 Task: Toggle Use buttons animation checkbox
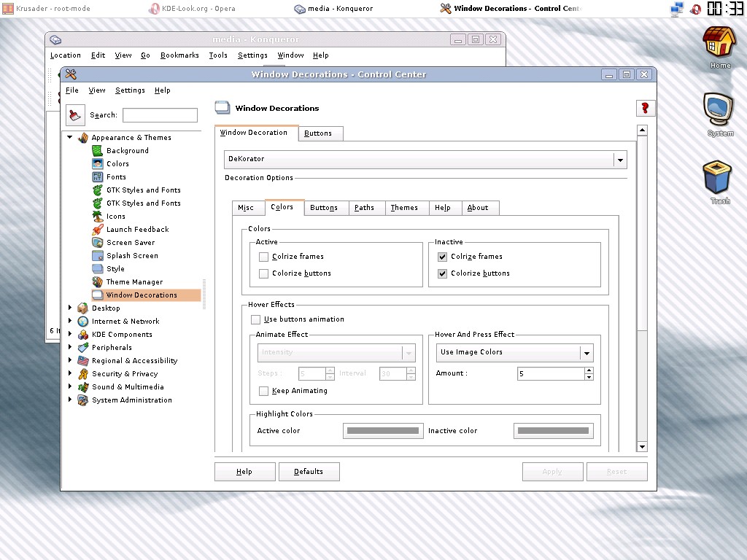click(x=256, y=319)
